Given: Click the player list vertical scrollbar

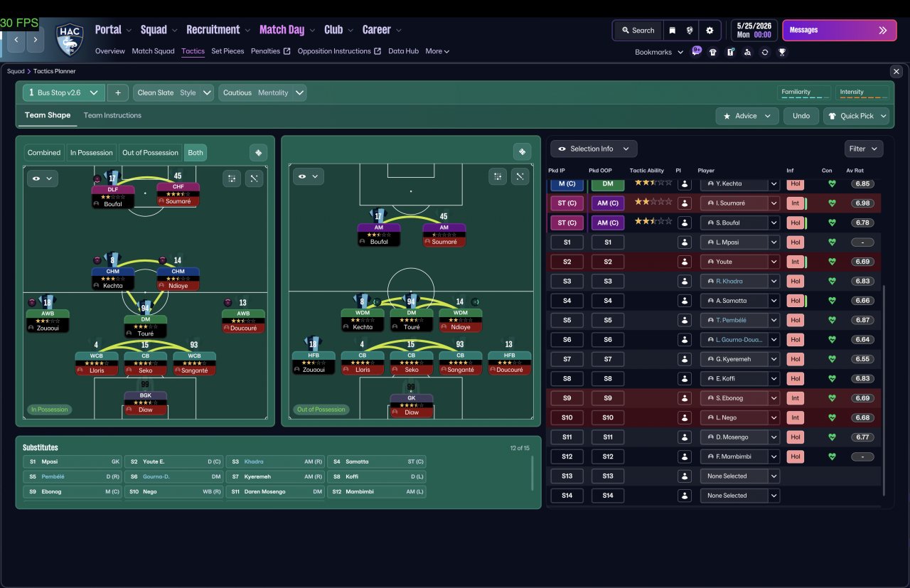Looking at the screenshot, I should [x=884, y=391].
